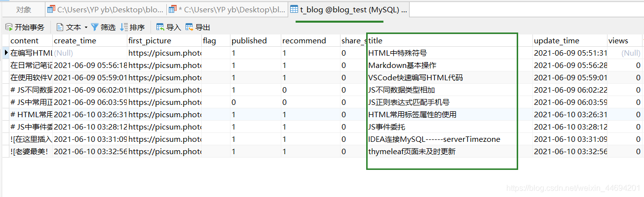Expand the Text (文本) dropdown arrow

coord(86,28)
